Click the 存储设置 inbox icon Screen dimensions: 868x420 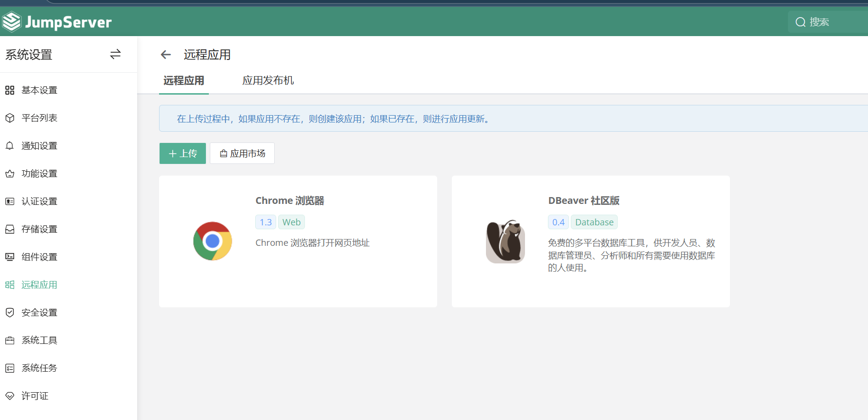[10, 229]
